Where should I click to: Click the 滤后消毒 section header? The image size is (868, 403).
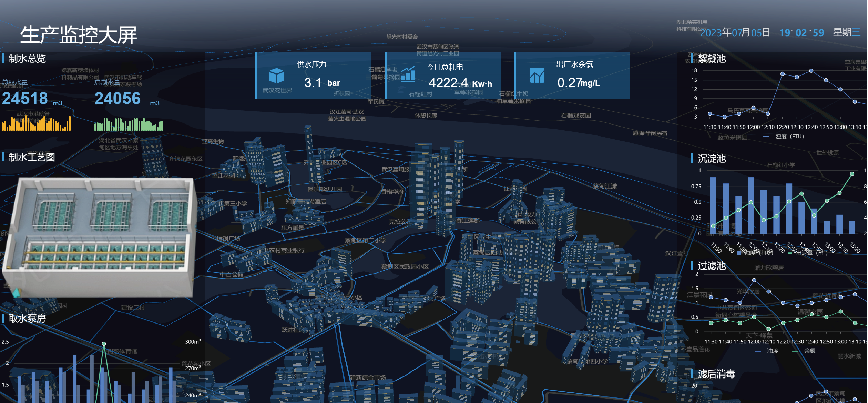tap(716, 374)
